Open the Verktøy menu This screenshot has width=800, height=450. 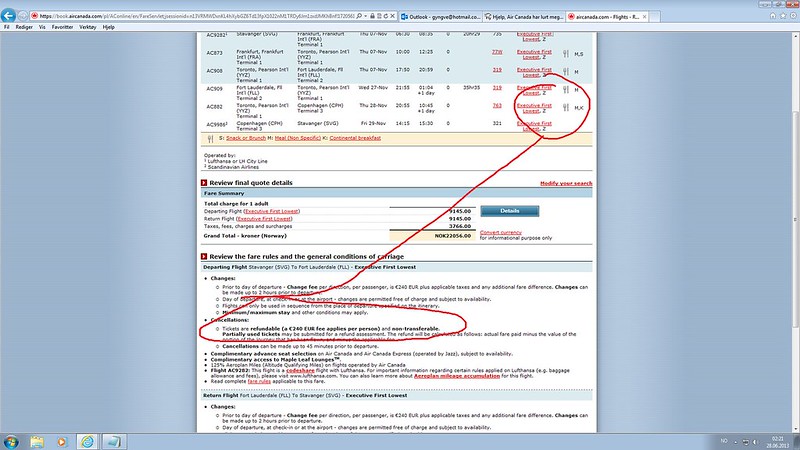coord(88,27)
